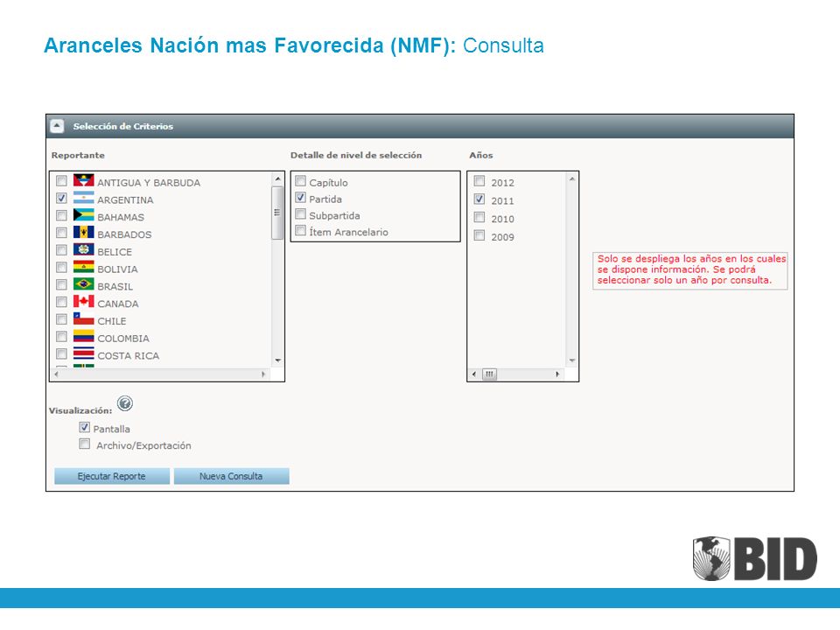The width and height of the screenshot is (840, 630).
Task: Uncheck the ARGENTINA checkbox
Action: [x=61, y=199]
